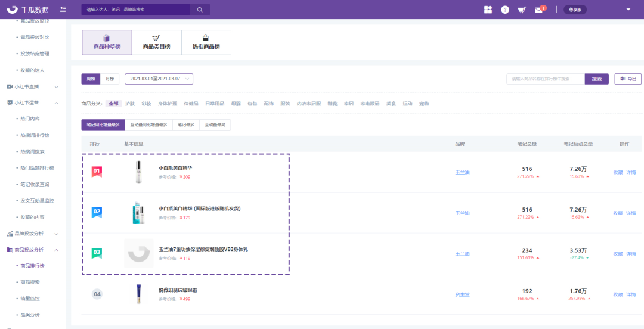
Task: Click thumbnail of 悦薇珀翡抗皱眼霜
Action: (138, 294)
